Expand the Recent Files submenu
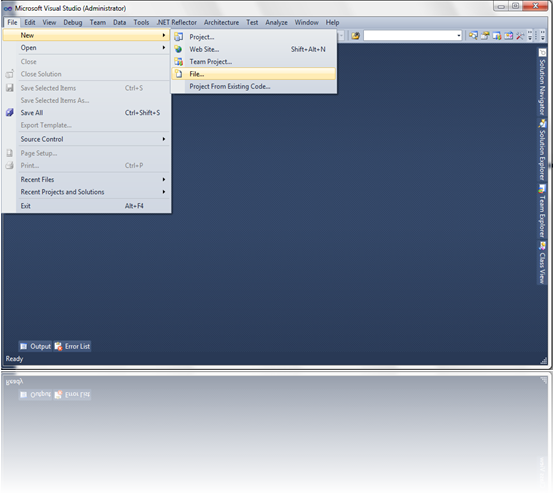Screen dimensions: 553x493 tap(86, 179)
